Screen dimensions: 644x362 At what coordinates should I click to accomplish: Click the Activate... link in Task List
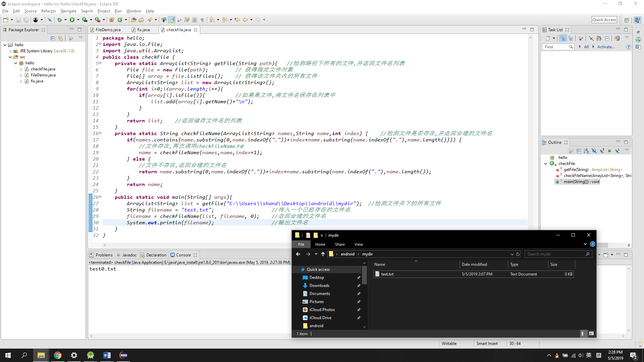pos(606,47)
